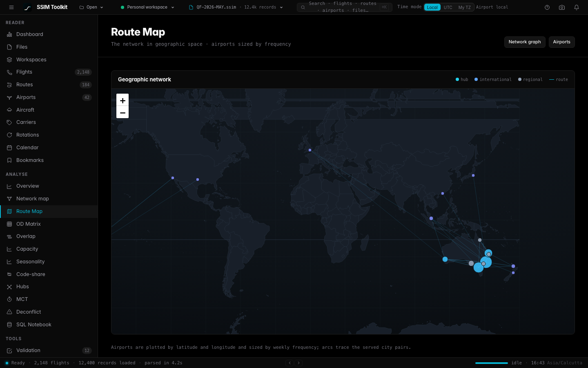This screenshot has width=588, height=368.
Task: Click the '2,148 flights' status bar text
Action: click(52, 363)
